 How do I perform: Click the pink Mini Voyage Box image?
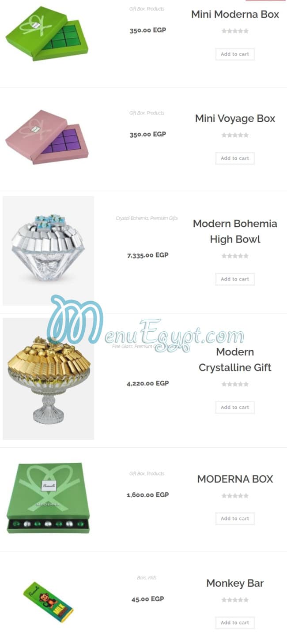click(47, 137)
